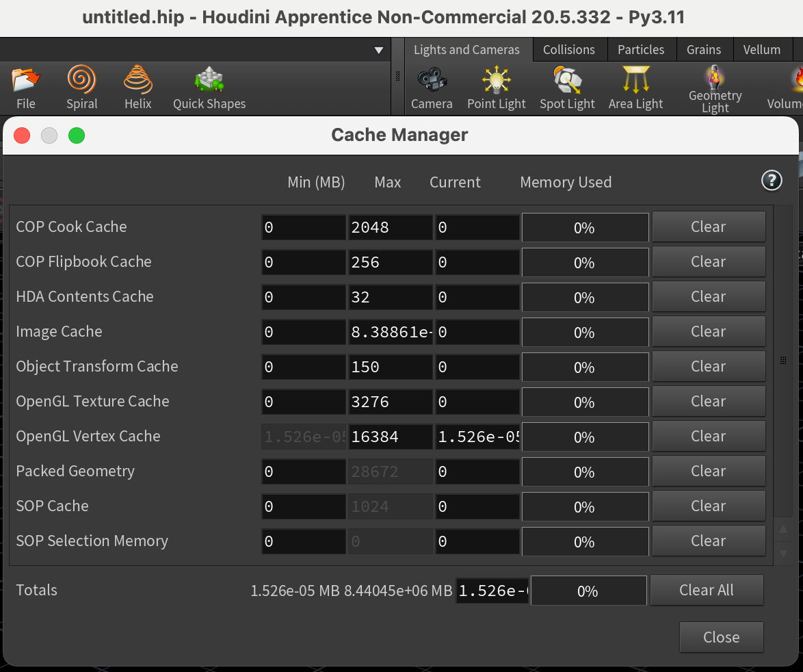Switch to Grains shelf tab
The height and width of the screenshot is (672, 803).
pyautogui.click(x=704, y=50)
